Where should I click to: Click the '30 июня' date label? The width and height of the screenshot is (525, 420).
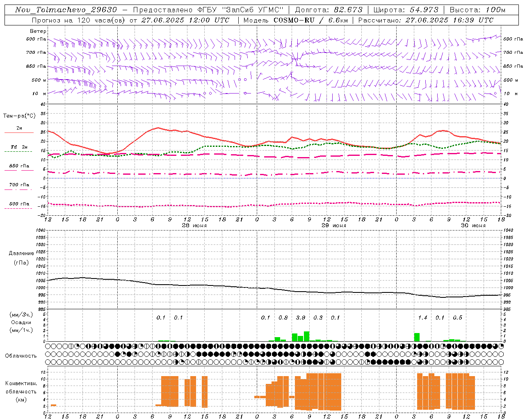click(x=473, y=226)
